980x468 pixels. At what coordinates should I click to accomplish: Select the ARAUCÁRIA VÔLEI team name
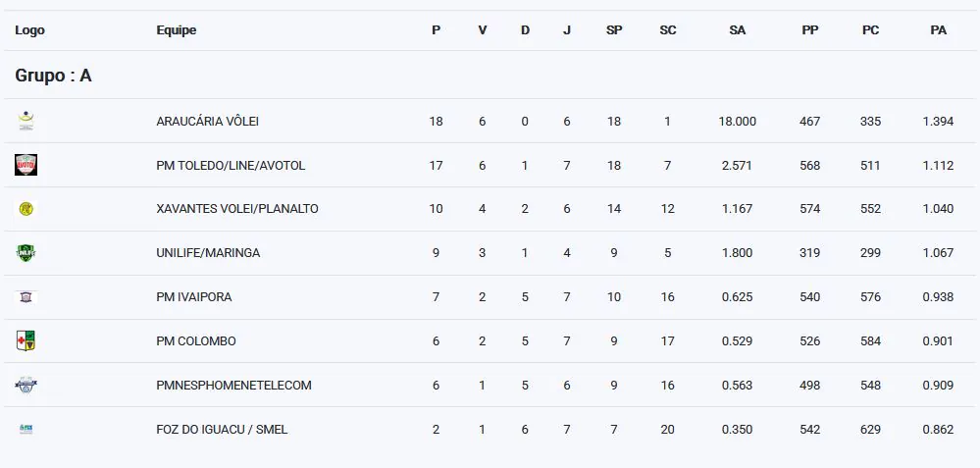click(207, 122)
